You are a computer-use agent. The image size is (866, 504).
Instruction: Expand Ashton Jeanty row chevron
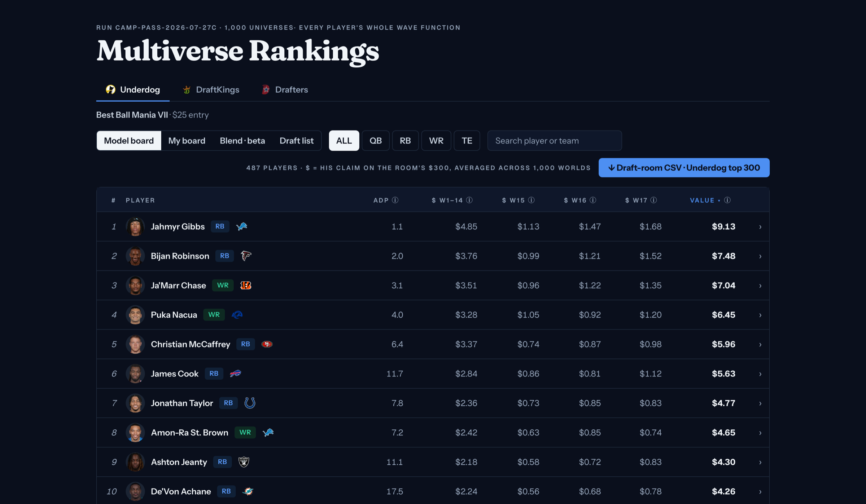click(760, 462)
